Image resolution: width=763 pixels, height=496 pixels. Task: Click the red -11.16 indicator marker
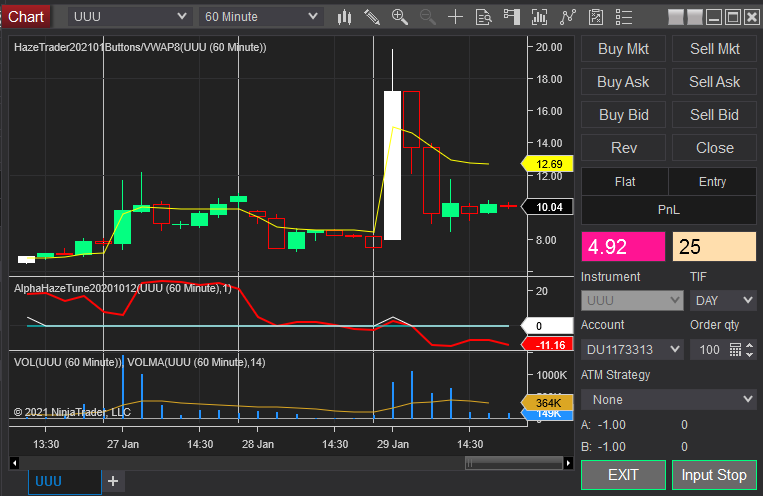click(547, 345)
